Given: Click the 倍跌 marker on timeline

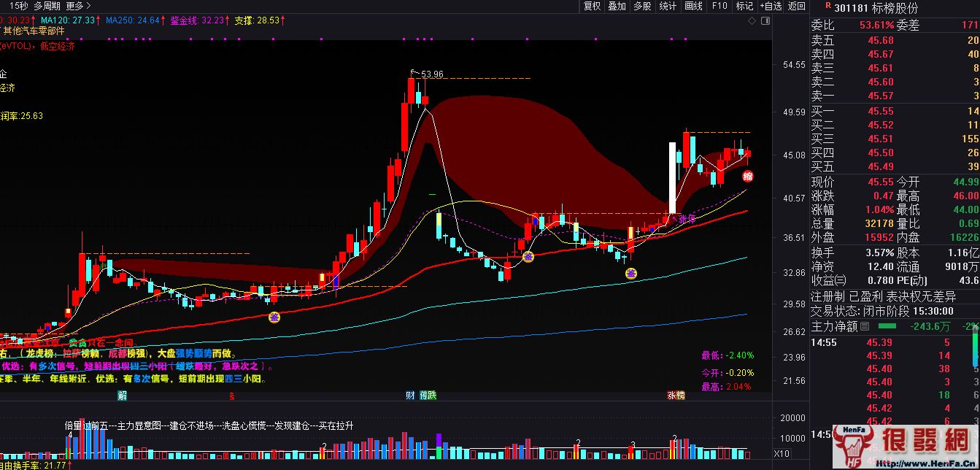Looking at the screenshot, I should pos(428,396).
